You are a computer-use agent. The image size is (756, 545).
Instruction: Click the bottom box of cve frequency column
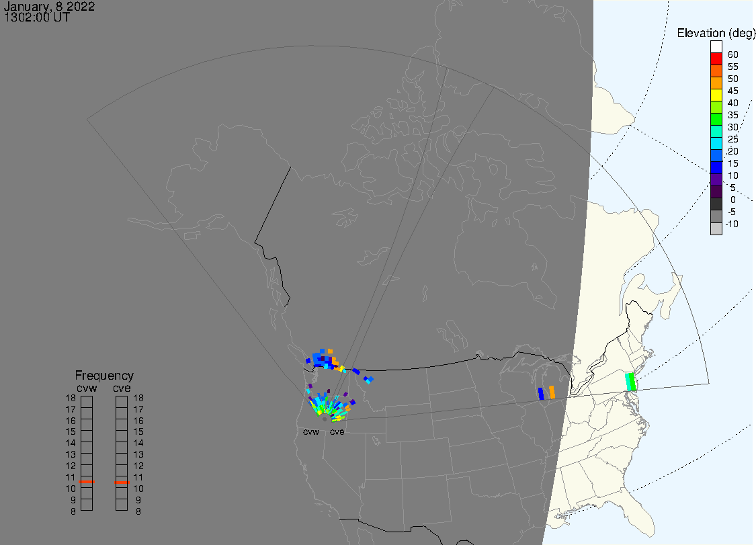point(122,505)
